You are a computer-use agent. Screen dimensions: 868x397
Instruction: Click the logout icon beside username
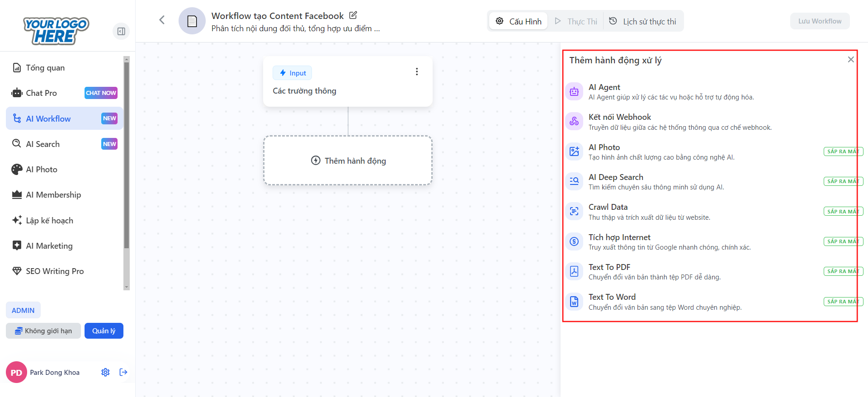(x=123, y=372)
